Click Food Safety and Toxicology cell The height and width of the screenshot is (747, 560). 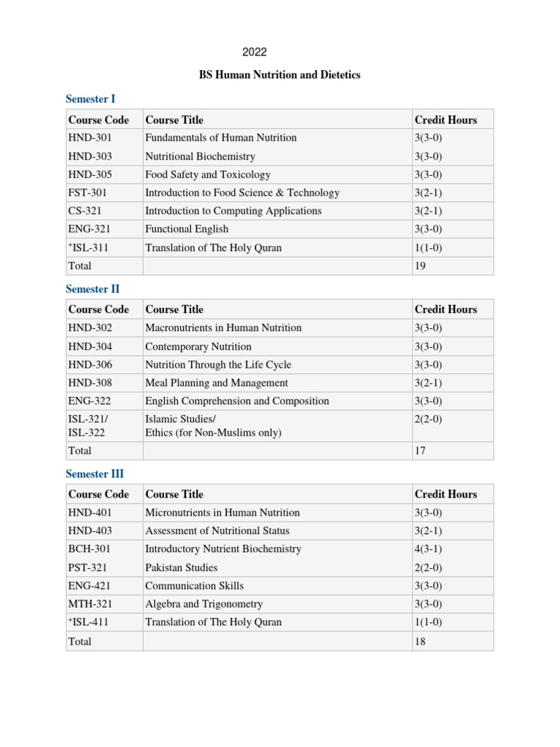coord(208,174)
